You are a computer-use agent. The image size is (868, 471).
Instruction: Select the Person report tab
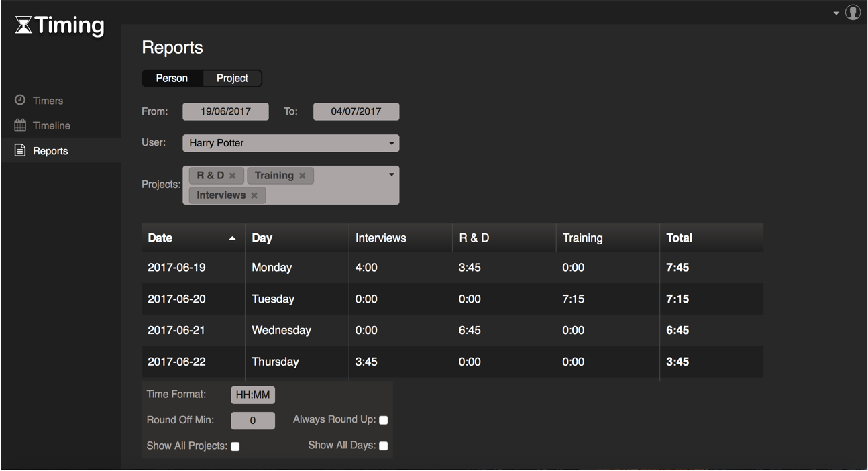pos(172,78)
